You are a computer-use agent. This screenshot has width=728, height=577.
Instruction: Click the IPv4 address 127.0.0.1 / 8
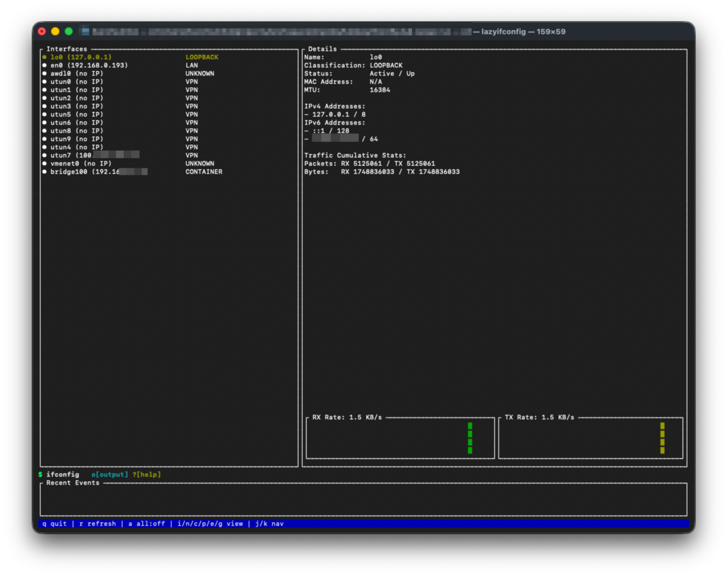click(x=339, y=115)
